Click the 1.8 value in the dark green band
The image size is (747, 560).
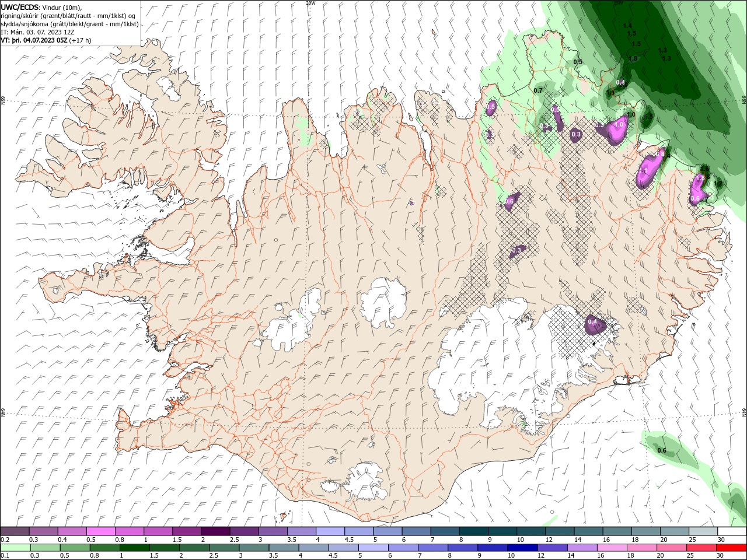click(633, 59)
